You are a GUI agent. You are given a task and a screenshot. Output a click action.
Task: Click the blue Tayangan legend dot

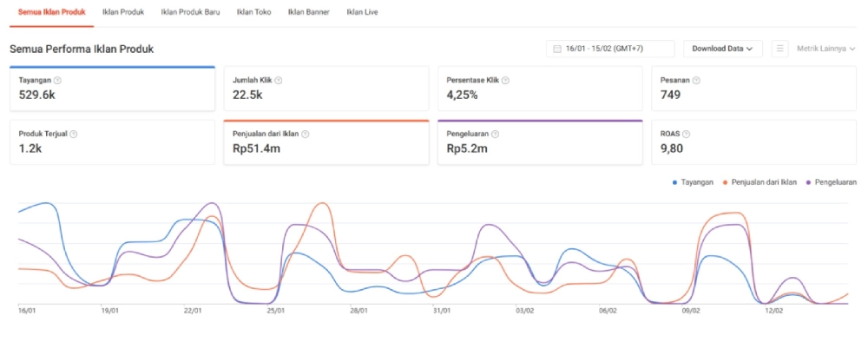click(x=674, y=182)
